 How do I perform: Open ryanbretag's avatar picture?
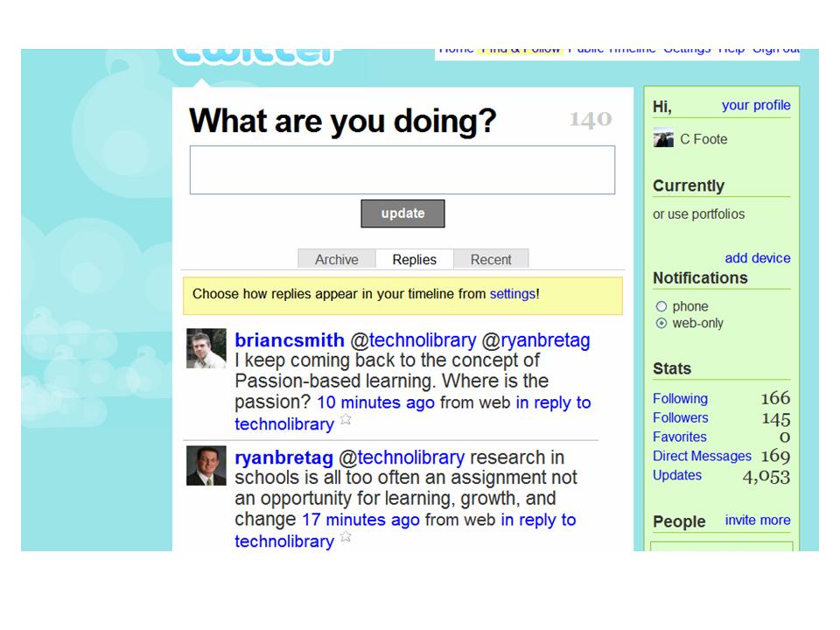[x=206, y=465]
